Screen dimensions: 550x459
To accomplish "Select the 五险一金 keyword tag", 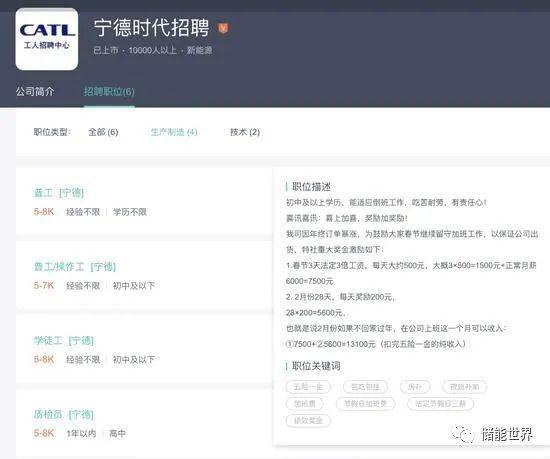I will pyautogui.click(x=308, y=387).
